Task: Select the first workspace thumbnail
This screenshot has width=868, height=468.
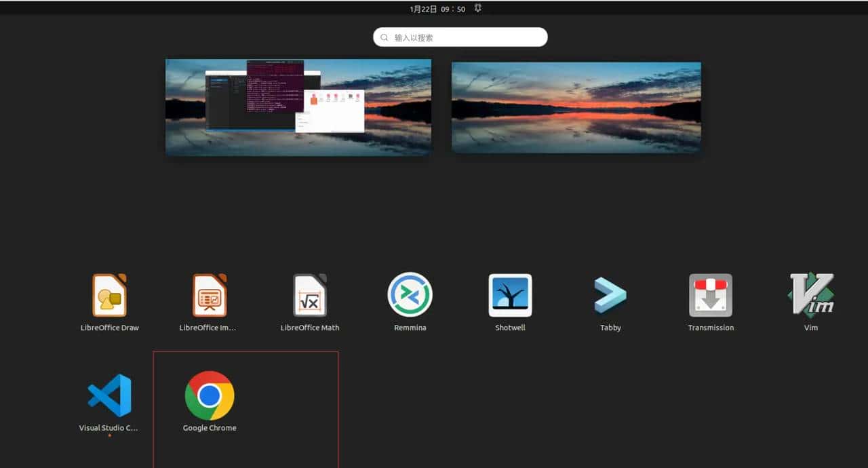Action: [x=298, y=107]
